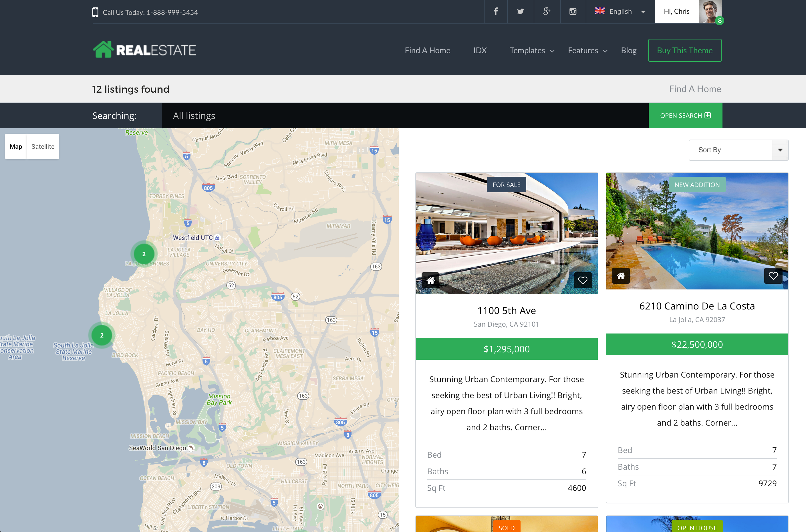Switch map to Satellite view
Image resolution: width=806 pixels, height=532 pixels.
click(43, 146)
